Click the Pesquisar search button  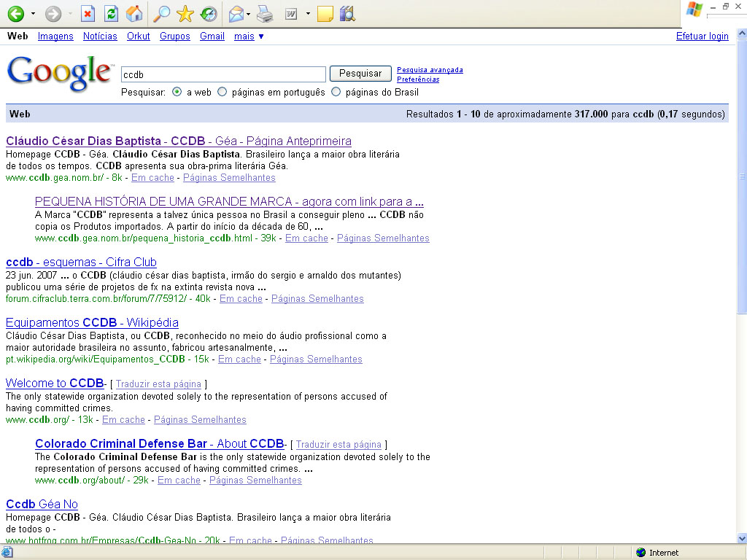(360, 74)
